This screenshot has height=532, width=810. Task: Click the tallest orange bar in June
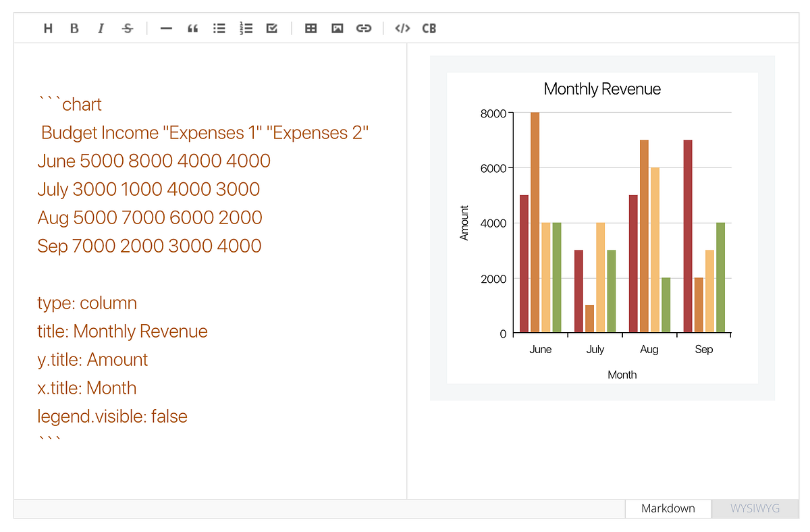tap(535, 222)
